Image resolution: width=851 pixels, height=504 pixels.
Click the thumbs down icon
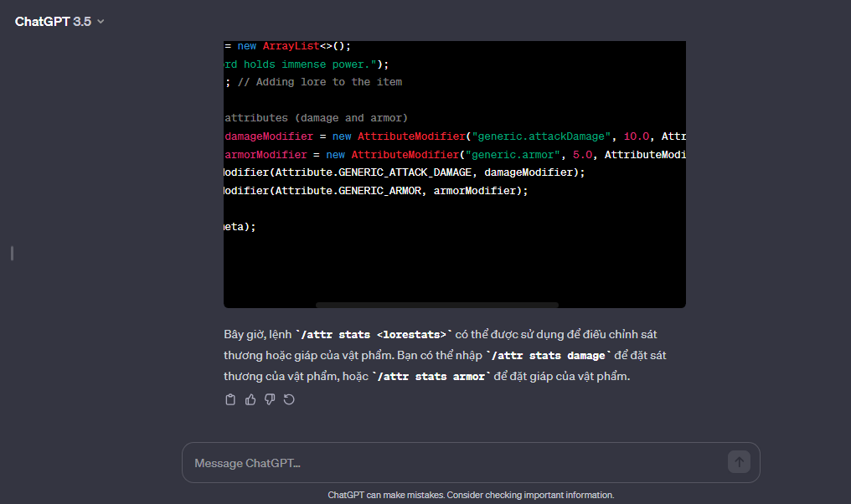coord(270,399)
